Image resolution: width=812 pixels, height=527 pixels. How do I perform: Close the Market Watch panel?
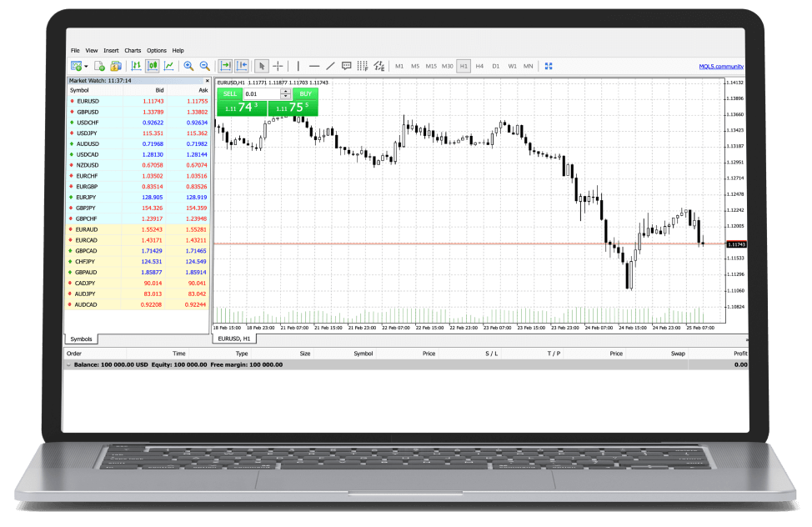207,81
